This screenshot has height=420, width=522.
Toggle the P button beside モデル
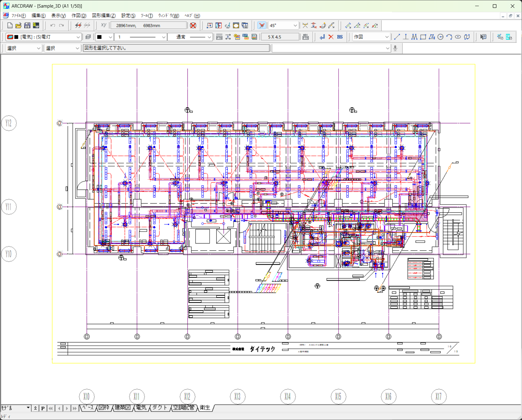tap(43, 408)
